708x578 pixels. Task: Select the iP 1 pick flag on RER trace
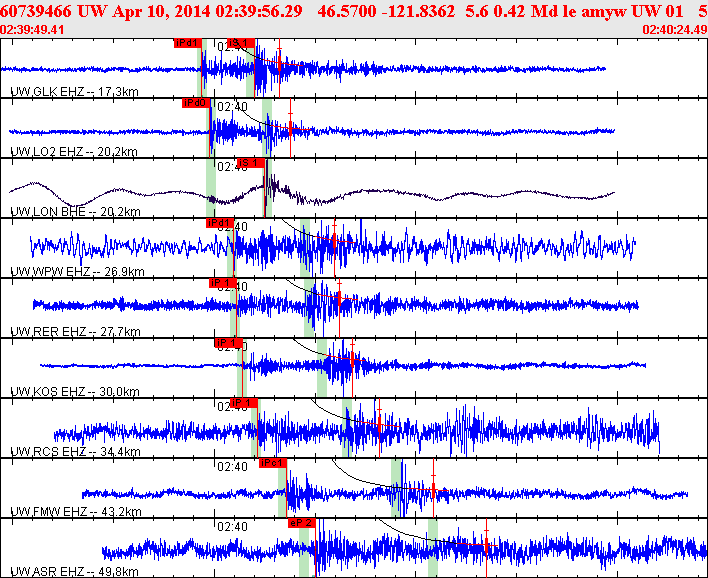coord(221,283)
